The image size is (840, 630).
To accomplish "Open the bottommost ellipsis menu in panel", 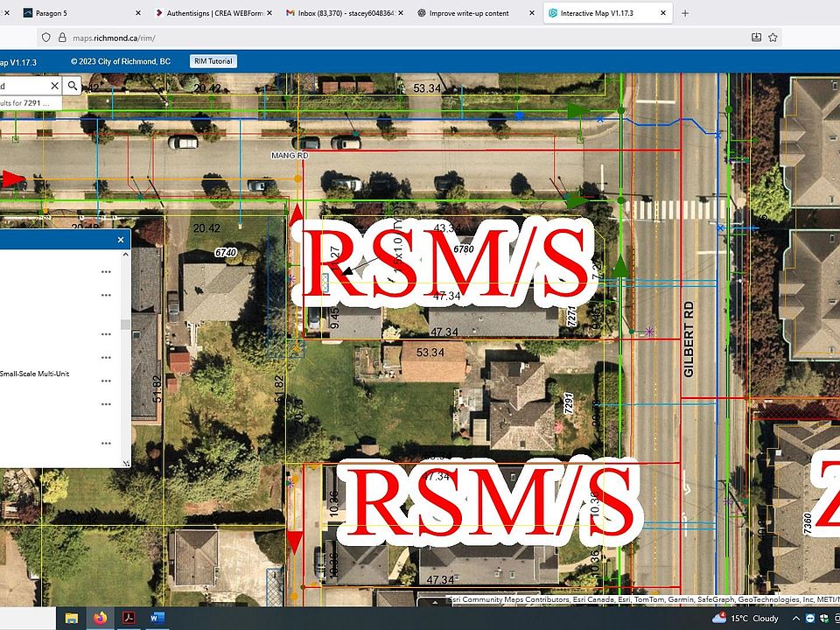I will point(106,443).
